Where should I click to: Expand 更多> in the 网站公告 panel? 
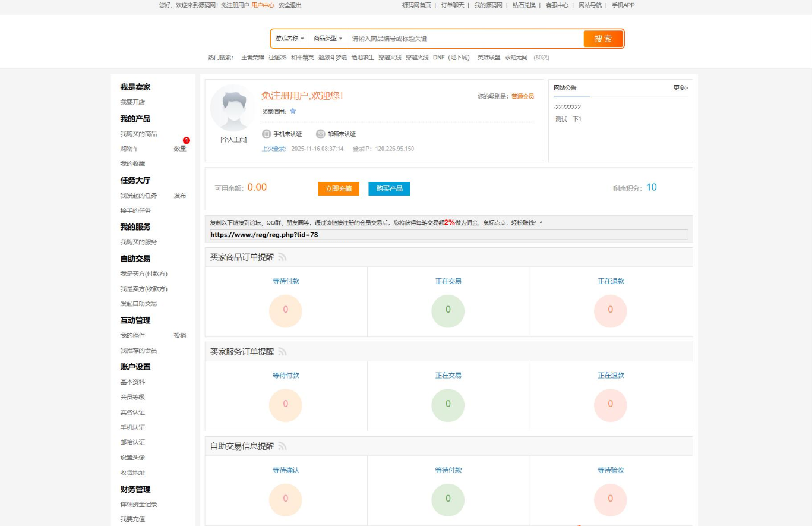680,88
